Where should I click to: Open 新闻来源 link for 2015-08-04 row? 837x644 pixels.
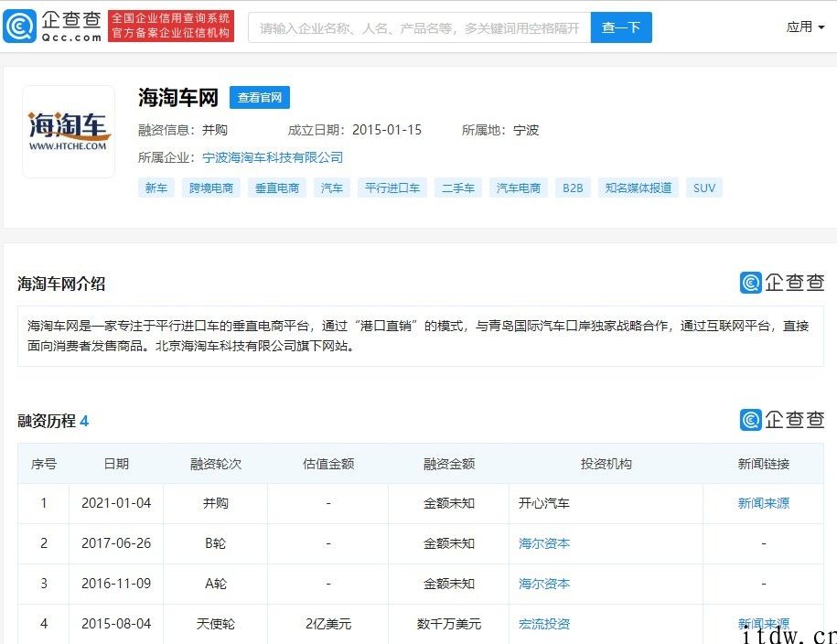(x=763, y=623)
